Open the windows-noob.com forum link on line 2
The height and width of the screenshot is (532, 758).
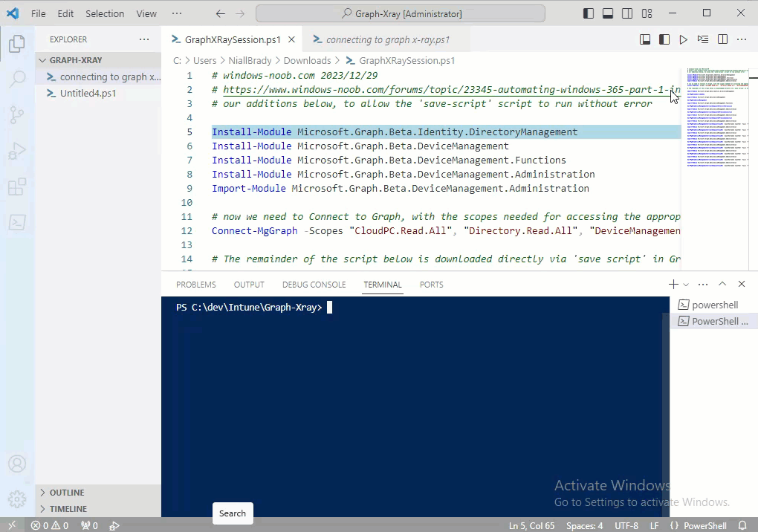pyautogui.click(x=452, y=89)
